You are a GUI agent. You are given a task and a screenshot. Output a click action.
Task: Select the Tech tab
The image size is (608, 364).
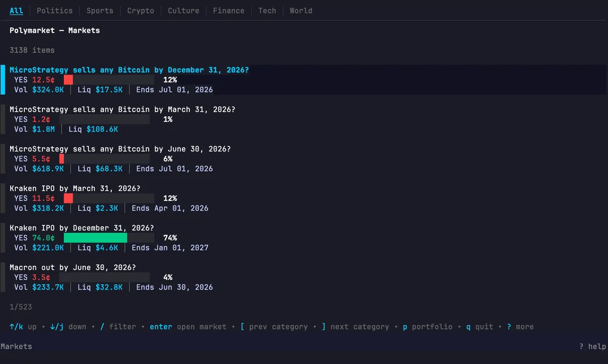[x=267, y=11]
